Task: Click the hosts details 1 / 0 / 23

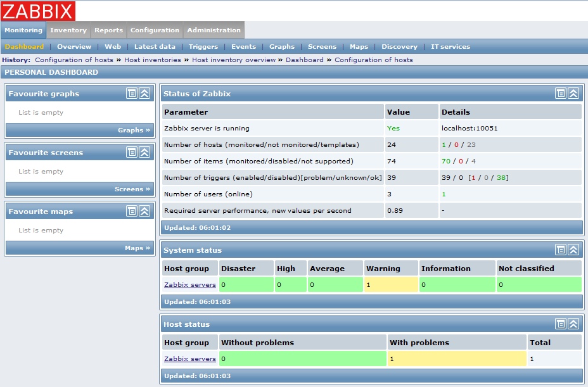Action: pyautogui.click(x=459, y=144)
